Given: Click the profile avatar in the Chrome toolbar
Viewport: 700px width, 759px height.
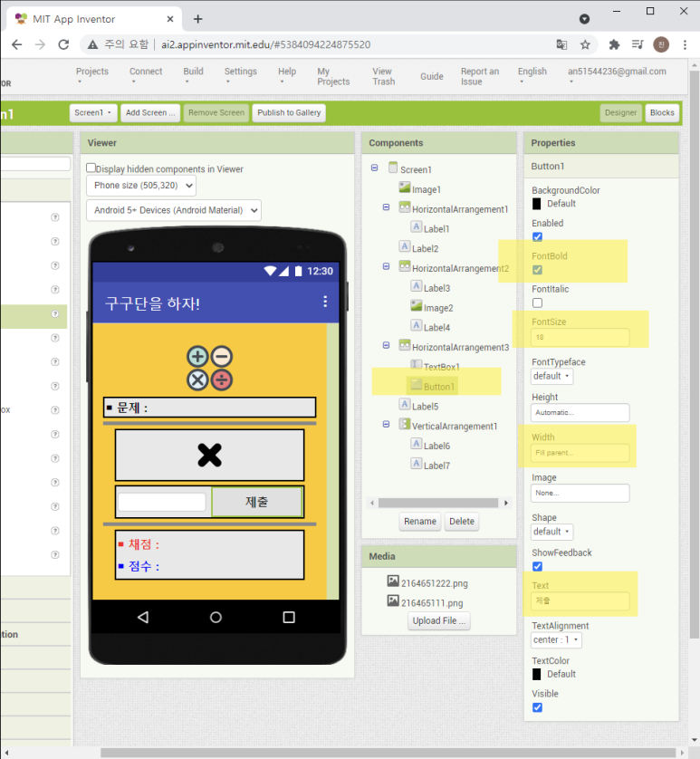Looking at the screenshot, I should pyautogui.click(x=661, y=45).
